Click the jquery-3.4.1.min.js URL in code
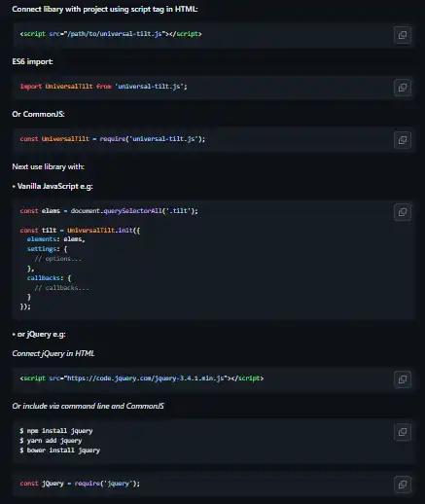The width and height of the screenshot is (425, 504). click(145, 378)
